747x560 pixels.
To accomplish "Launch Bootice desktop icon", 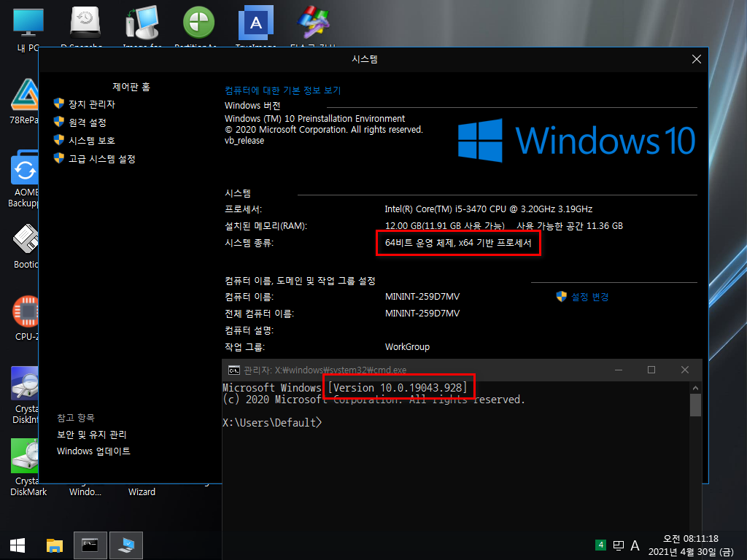I will 25,246.
